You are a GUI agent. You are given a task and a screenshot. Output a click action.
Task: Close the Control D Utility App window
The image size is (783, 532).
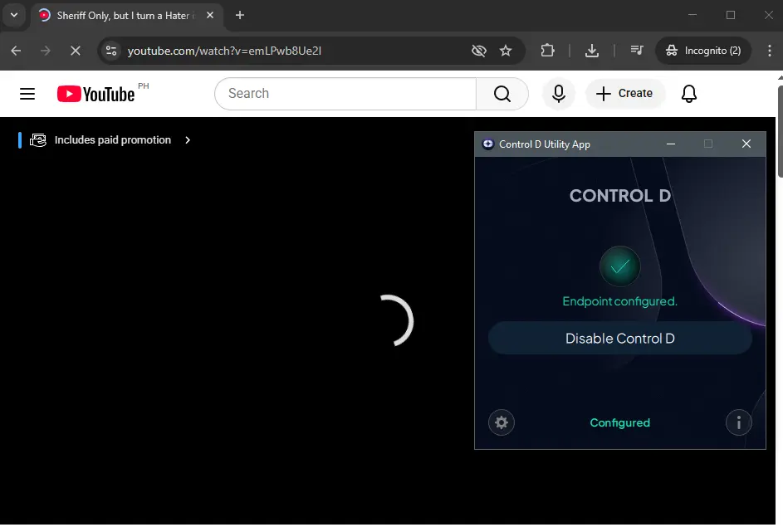(746, 144)
